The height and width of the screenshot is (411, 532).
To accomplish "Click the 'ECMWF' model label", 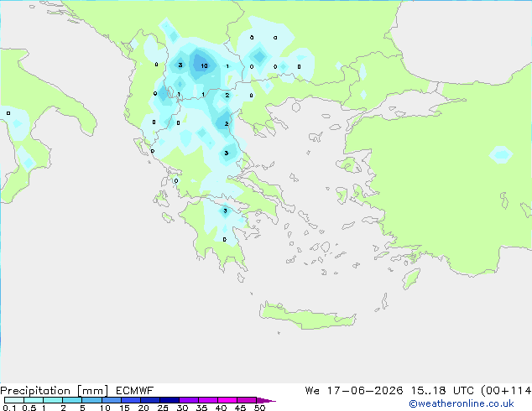I will tap(134, 391).
